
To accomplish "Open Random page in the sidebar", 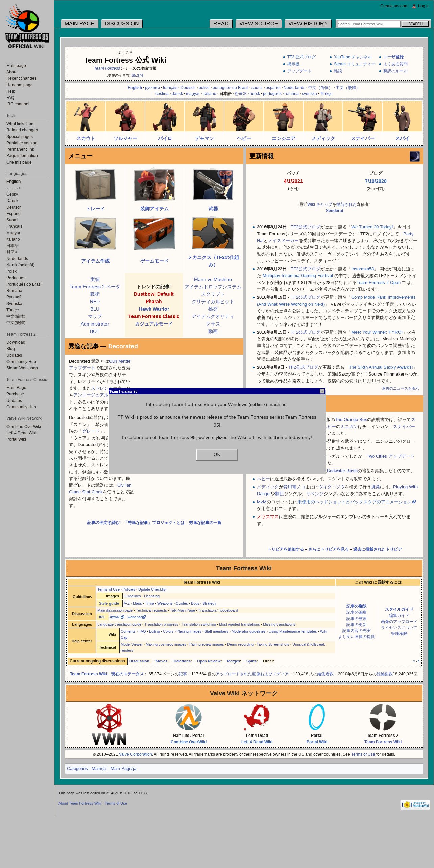I will [20, 85].
